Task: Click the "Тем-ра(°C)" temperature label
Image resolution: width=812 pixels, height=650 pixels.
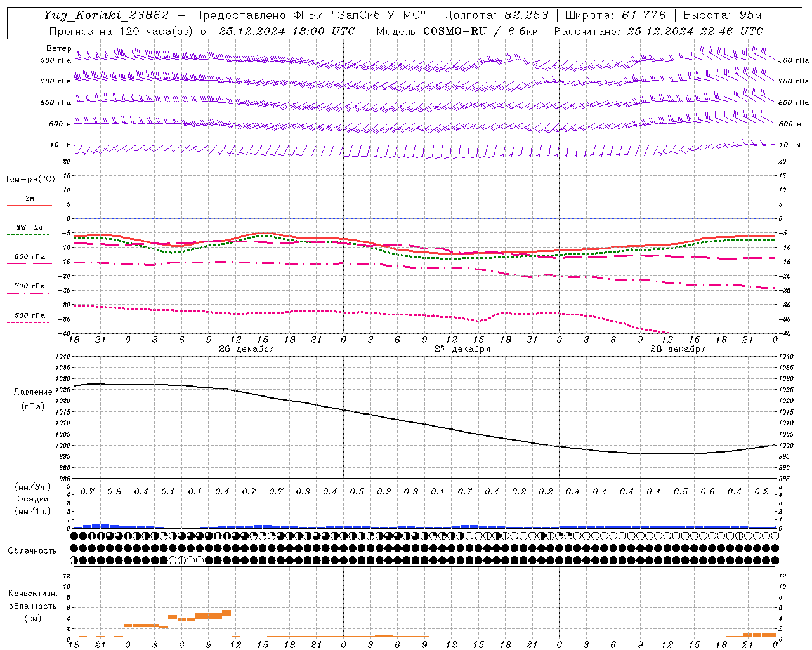Action: tap(30, 180)
